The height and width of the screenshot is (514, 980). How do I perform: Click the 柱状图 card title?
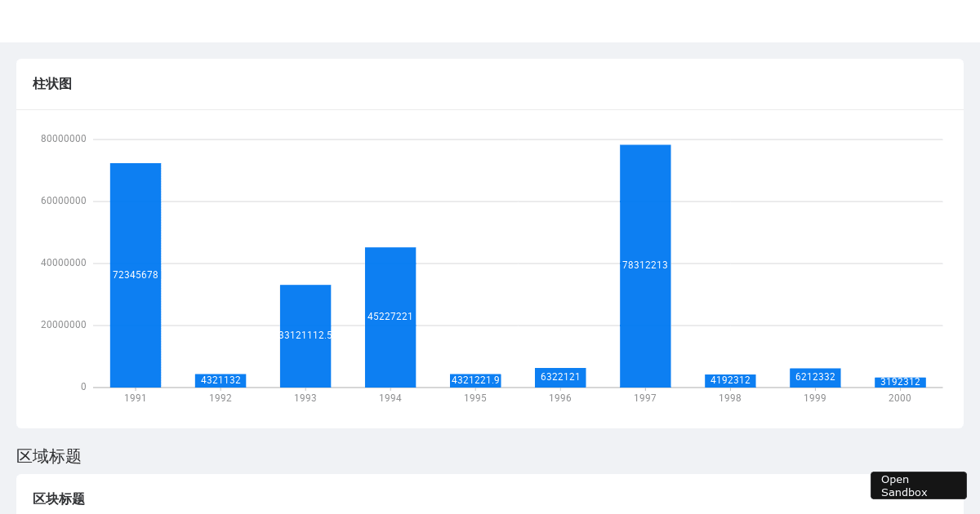[52, 84]
